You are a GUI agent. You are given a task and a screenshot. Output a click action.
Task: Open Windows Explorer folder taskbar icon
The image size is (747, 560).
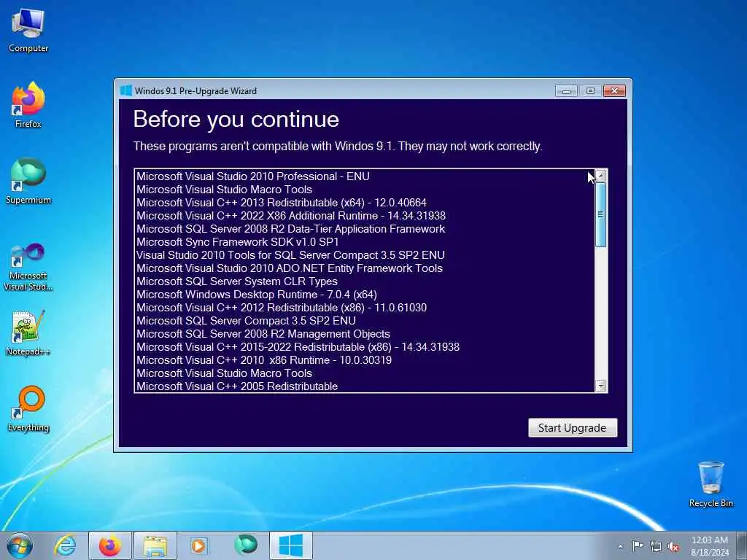click(x=155, y=545)
